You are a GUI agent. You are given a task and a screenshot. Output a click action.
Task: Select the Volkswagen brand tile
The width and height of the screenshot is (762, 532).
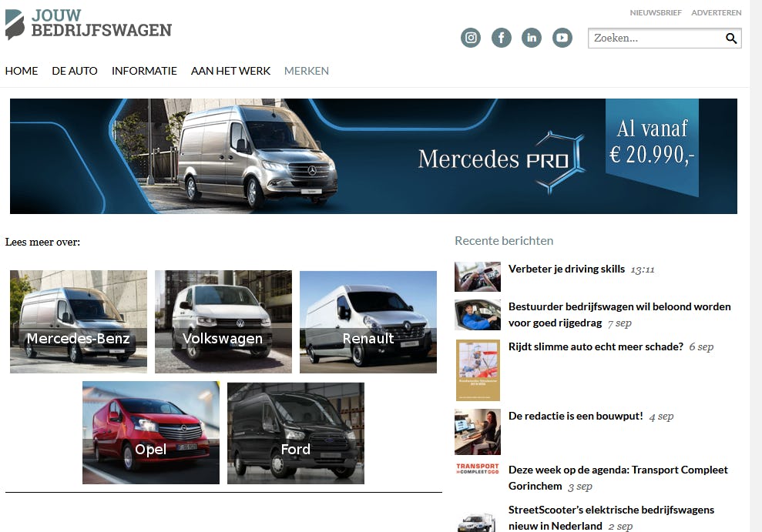223,321
